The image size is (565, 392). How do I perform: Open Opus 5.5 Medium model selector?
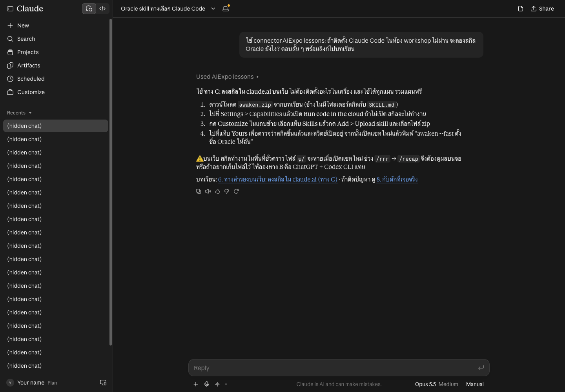pyautogui.click(x=436, y=384)
